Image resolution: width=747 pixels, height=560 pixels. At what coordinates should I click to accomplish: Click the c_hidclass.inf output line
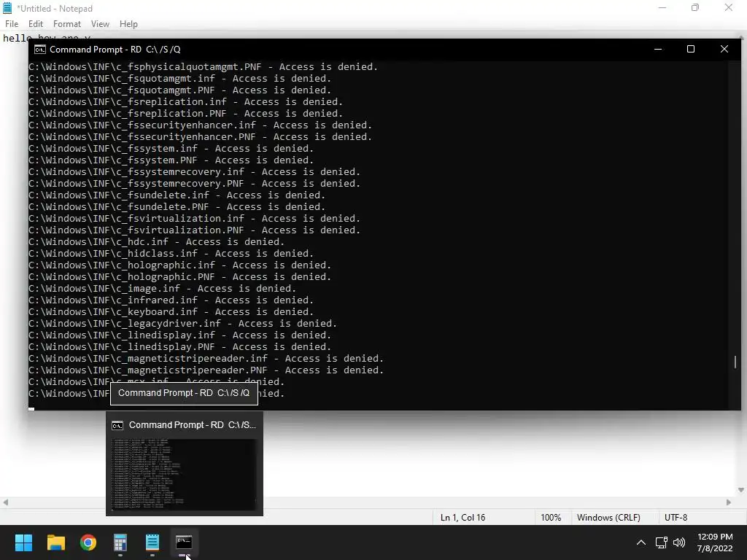click(x=171, y=254)
